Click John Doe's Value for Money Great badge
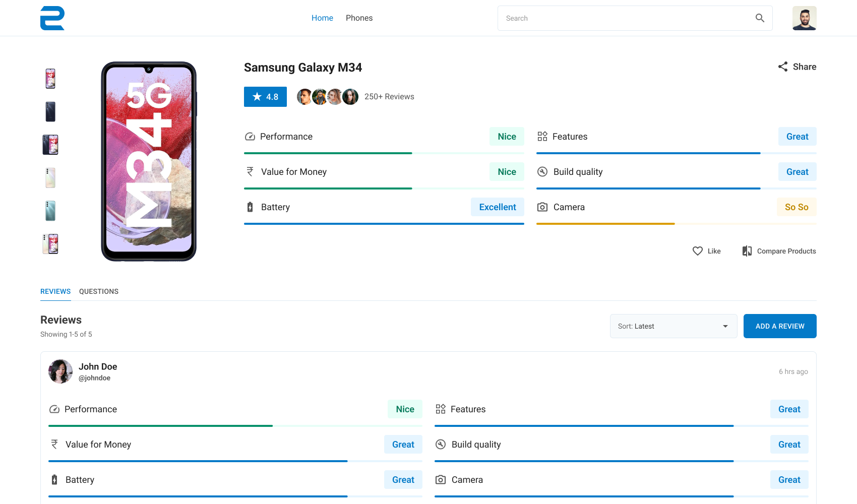Screen dimensions: 857x504 tap(403, 445)
